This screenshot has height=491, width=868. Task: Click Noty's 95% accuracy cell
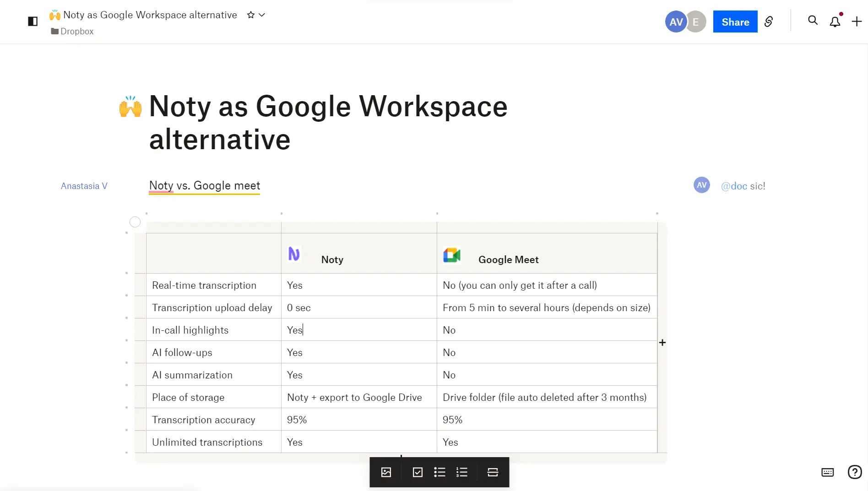pyautogui.click(x=359, y=420)
